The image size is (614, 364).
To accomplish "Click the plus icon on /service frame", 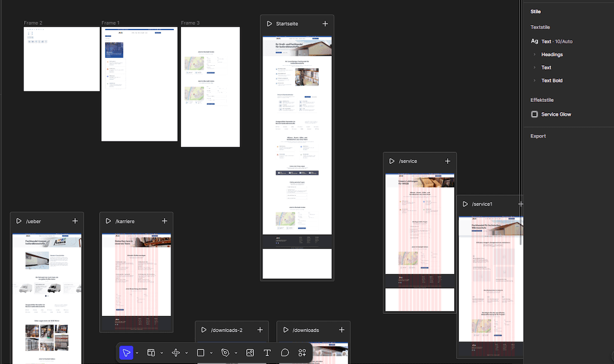I will [x=447, y=161].
